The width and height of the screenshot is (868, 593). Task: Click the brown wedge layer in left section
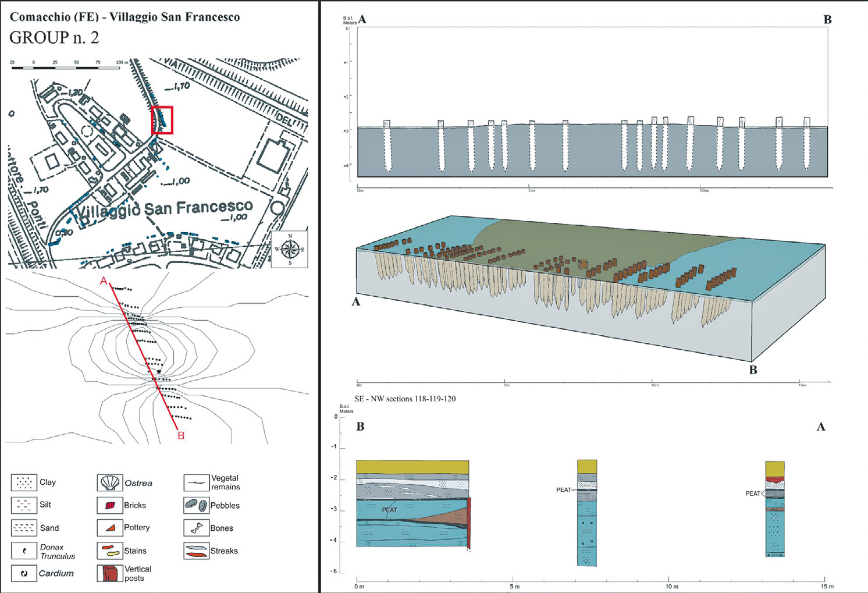click(x=445, y=516)
